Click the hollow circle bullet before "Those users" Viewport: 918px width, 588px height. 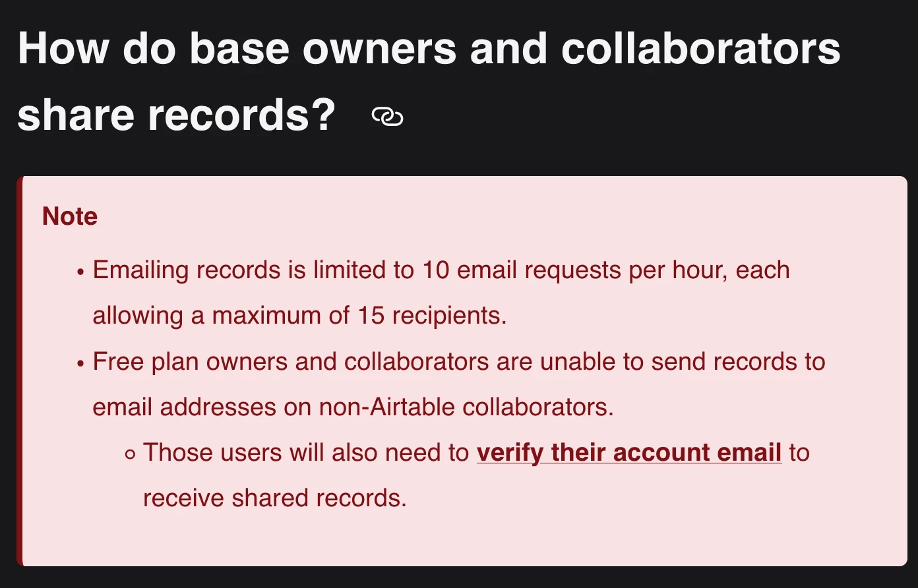click(130, 454)
